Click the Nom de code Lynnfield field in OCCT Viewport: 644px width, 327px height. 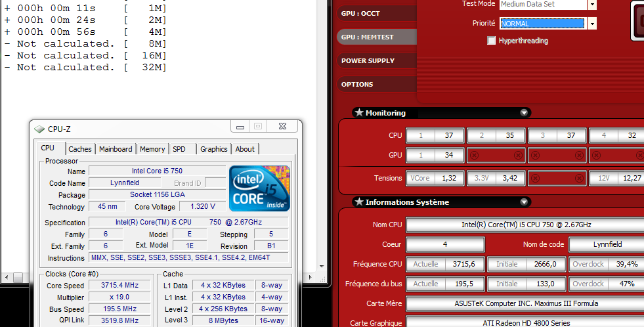coord(606,244)
